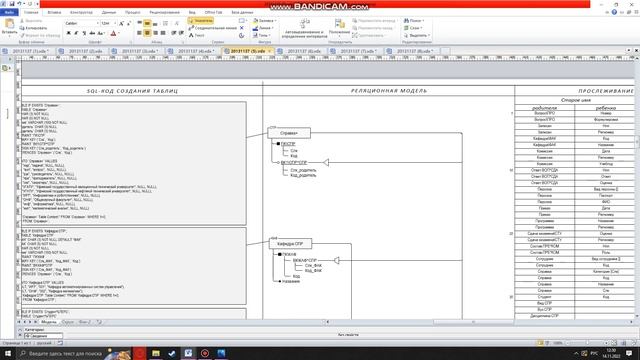Select the Connector line tool

pyautogui.click(x=212, y=28)
